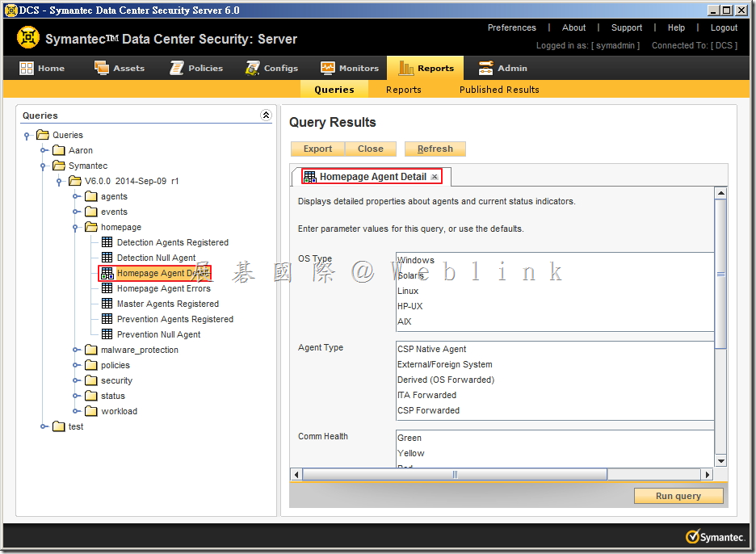Expand the policies folder node
This screenshot has width=756, height=554.
coord(76,365)
